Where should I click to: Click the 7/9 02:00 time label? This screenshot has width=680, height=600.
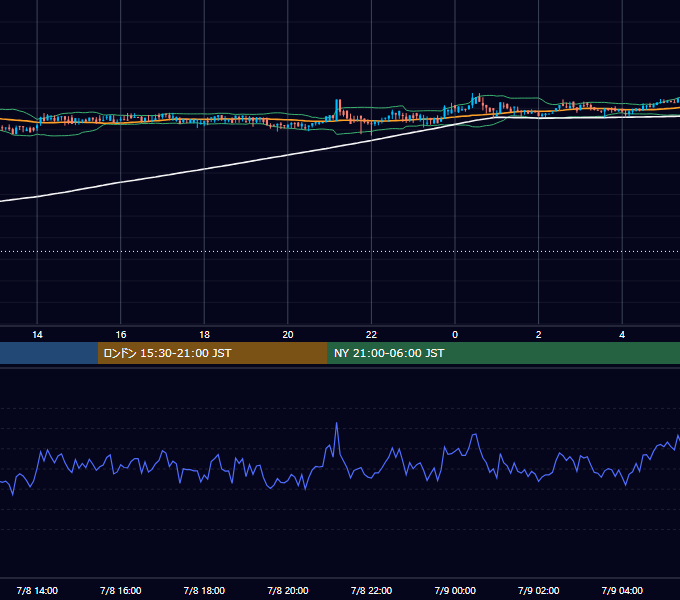tap(538, 590)
